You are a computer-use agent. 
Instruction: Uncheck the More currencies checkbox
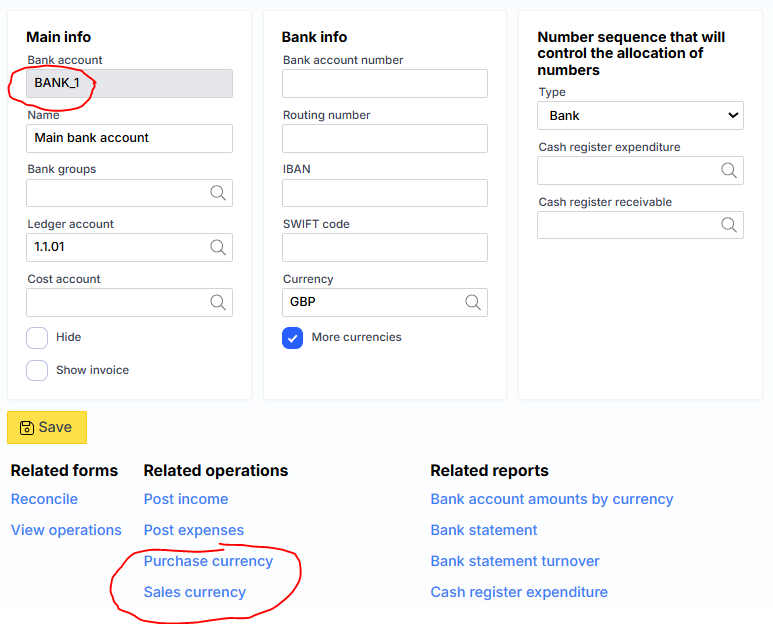click(293, 338)
